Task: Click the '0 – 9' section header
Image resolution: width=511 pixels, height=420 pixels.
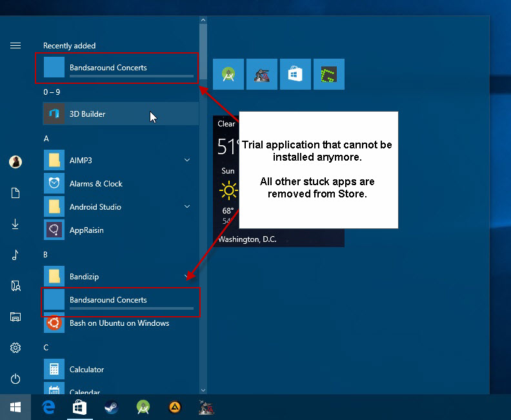Action: tap(52, 92)
